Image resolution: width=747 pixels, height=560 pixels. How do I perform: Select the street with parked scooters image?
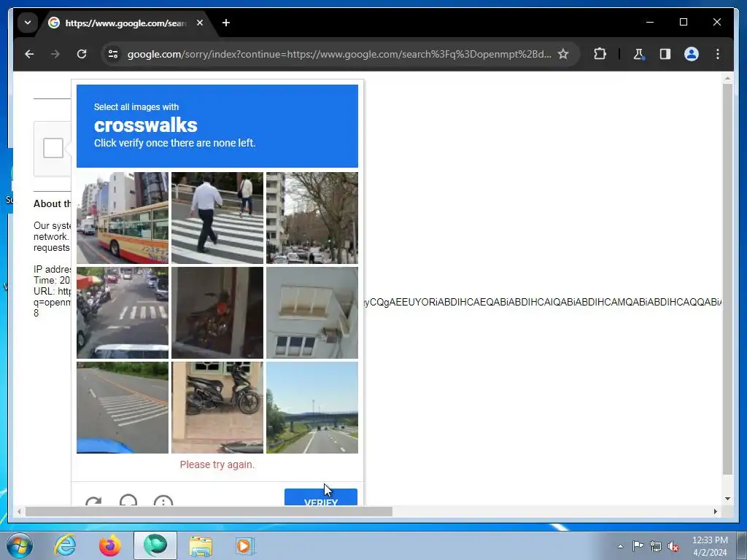click(x=123, y=313)
